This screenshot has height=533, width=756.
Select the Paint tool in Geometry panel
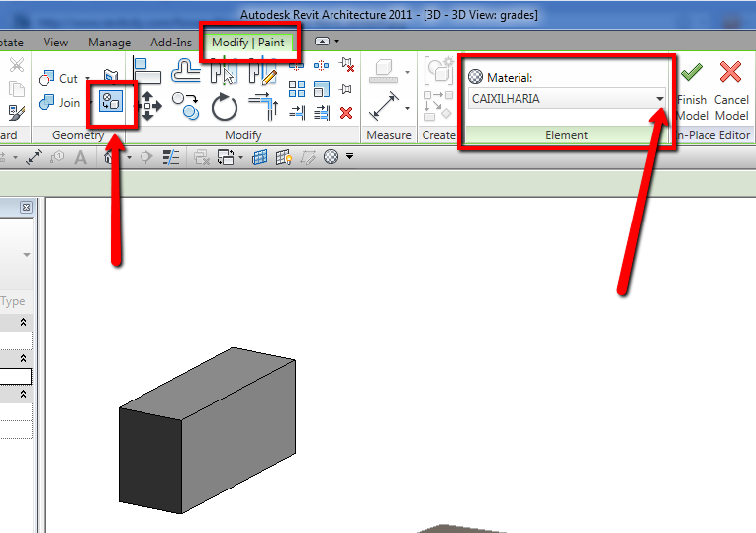[111, 101]
